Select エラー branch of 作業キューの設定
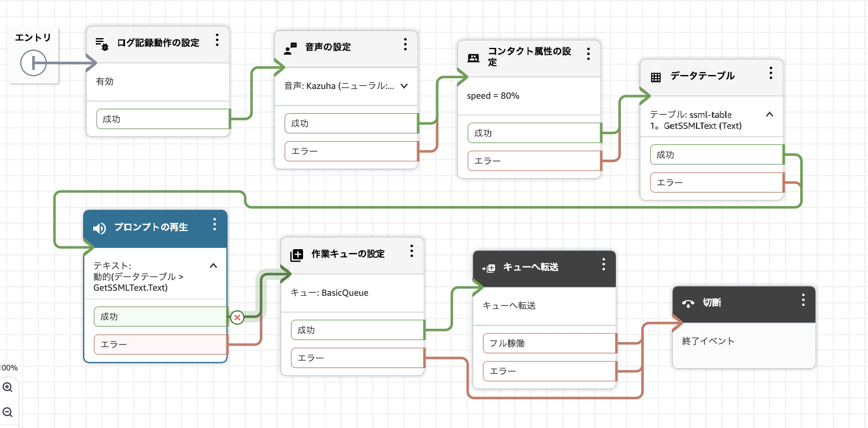This screenshot has height=428, width=868. point(358,358)
